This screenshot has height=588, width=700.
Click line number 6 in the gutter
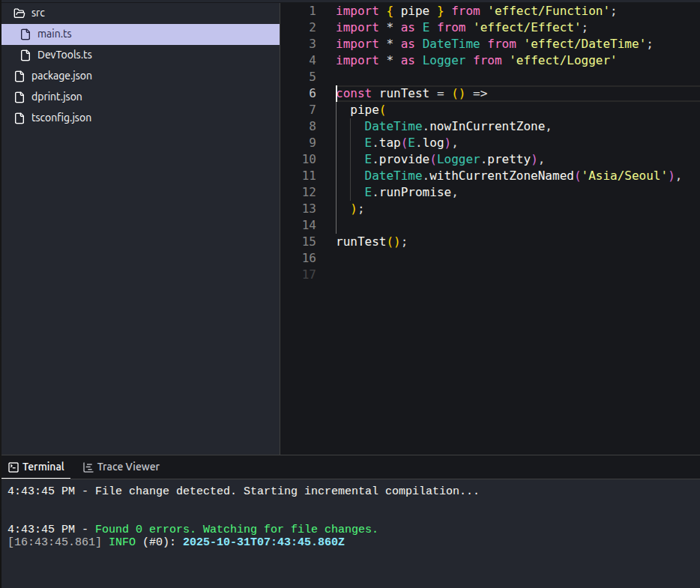tap(312, 93)
